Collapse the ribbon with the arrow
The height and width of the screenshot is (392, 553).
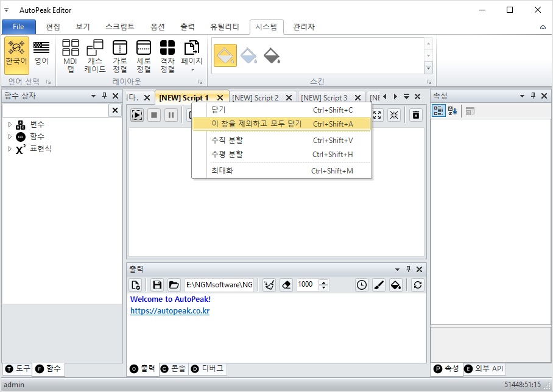(543, 27)
